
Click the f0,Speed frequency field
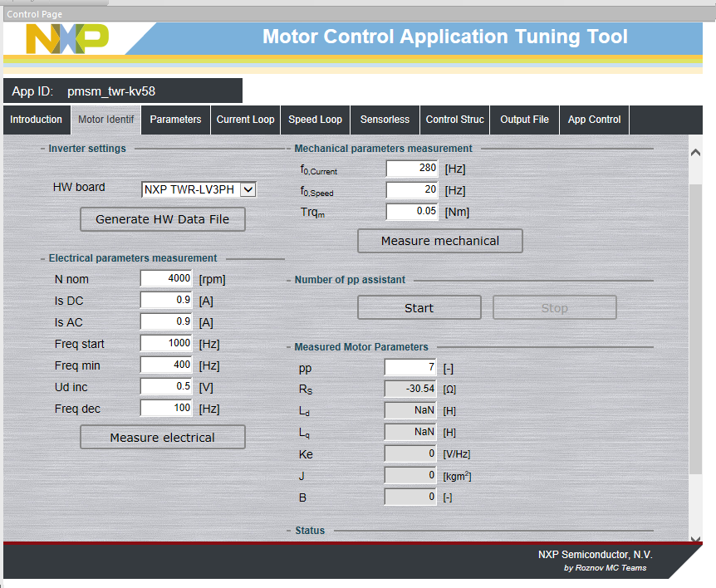412,190
